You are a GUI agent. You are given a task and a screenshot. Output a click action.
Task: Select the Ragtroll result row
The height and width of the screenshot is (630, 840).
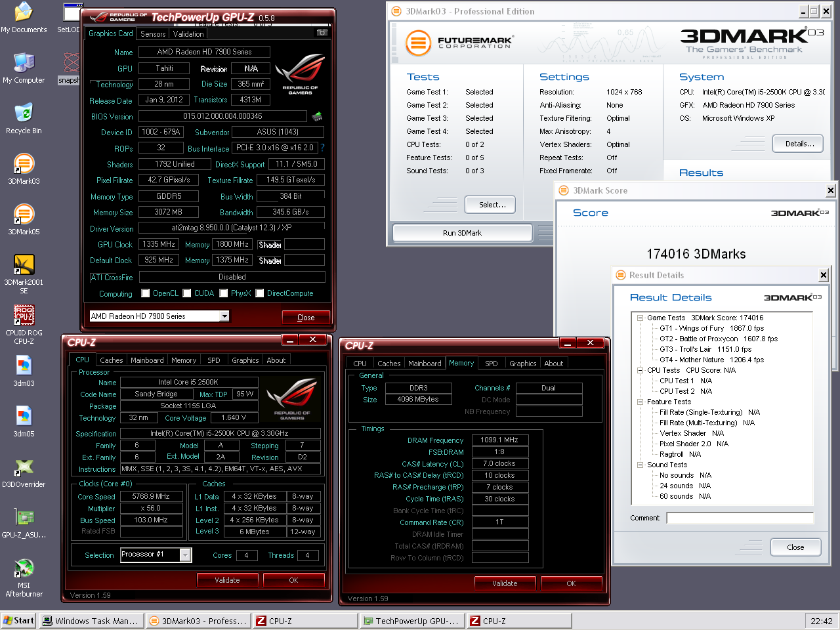[680, 454]
